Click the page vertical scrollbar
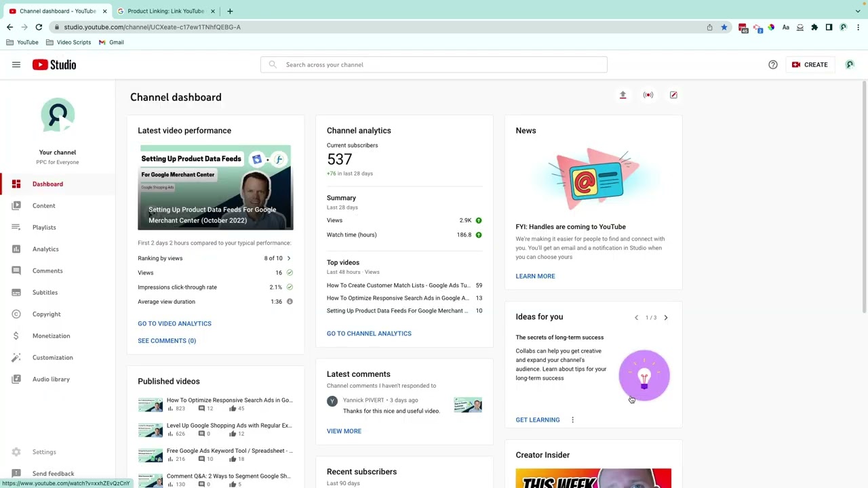The image size is (868, 488). pos(865,197)
